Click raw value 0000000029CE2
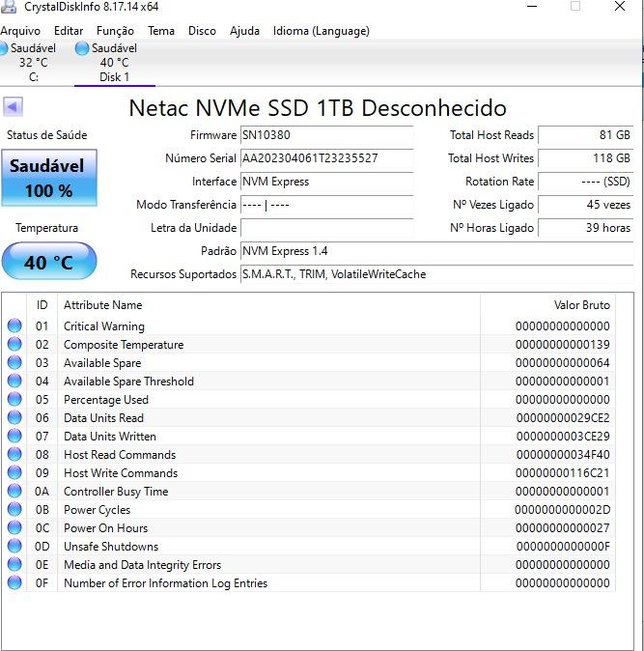Image resolution: width=644 pixels, height=651 pixels. click(563, 418)
